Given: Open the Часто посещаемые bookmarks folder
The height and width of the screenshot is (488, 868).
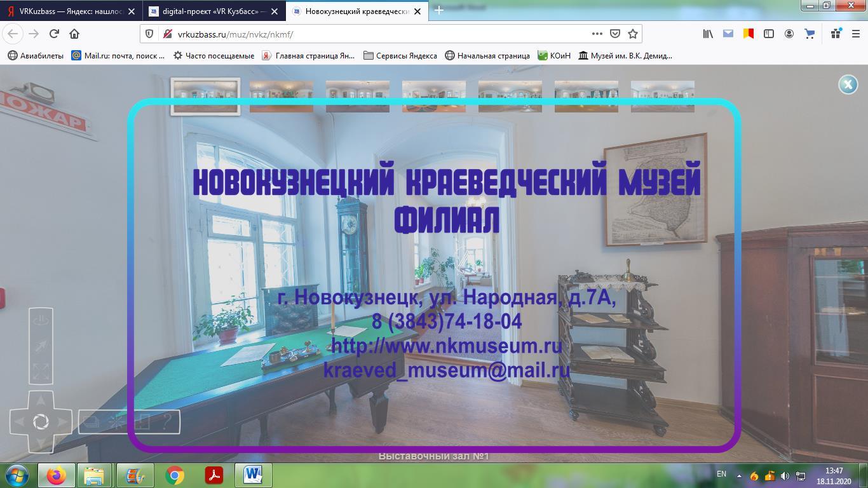Looking at the screenshot, I should tap(214, 55).
